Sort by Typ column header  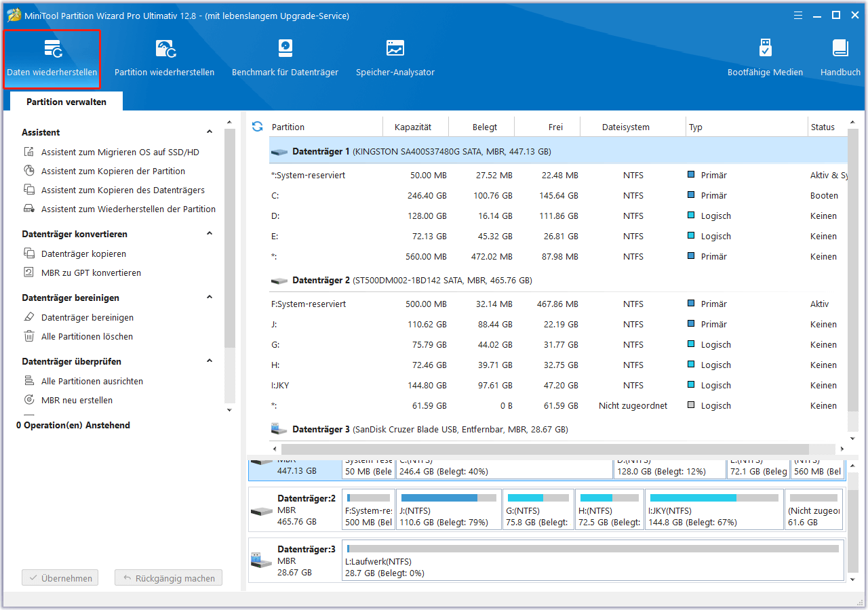click(x=746, y=127)
